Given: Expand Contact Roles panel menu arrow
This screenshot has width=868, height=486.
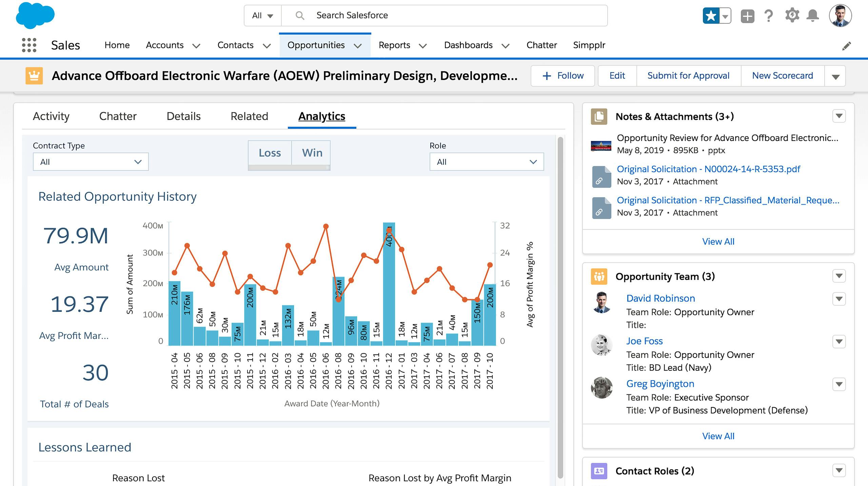Looking at the screenshot, I should pyautogui.click(x=839, y=470).
